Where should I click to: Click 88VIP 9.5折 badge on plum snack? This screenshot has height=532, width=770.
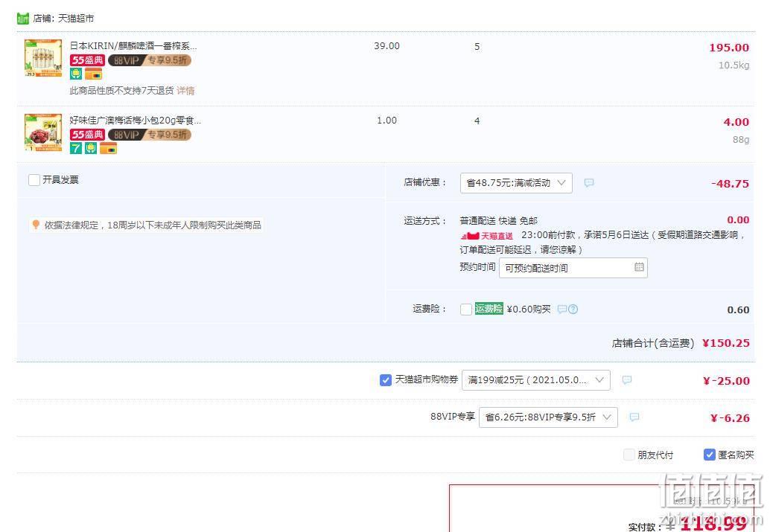[149, 135]
